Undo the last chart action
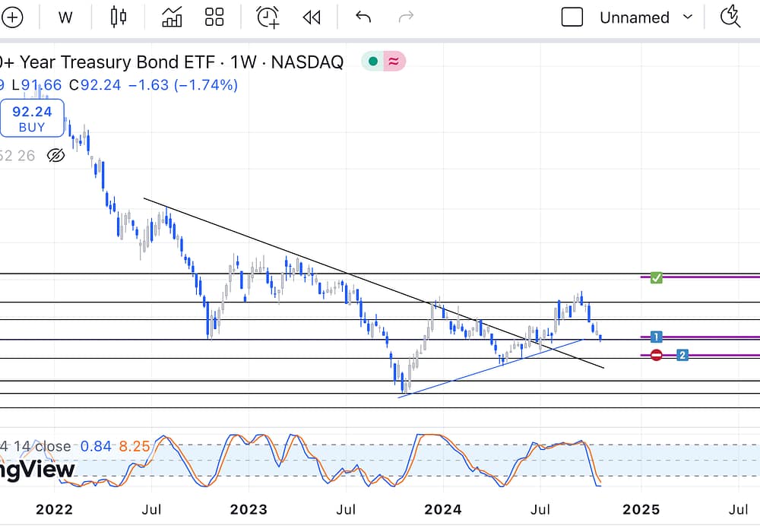Image resolution: width=760 pixels, height=532 pixels. pos(363,17)
